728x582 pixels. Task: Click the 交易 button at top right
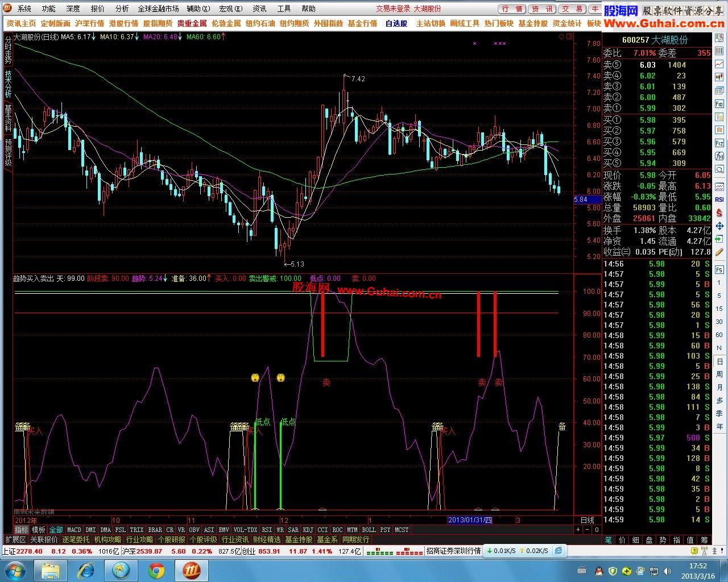tap(572, 9)
